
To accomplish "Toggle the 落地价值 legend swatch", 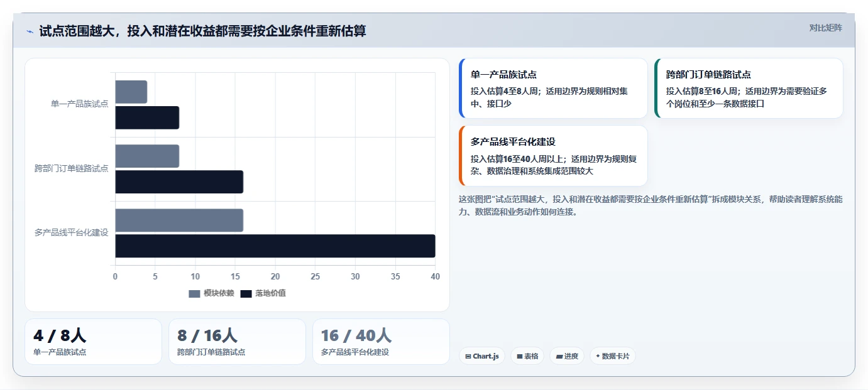I will (x=246, y=293).
